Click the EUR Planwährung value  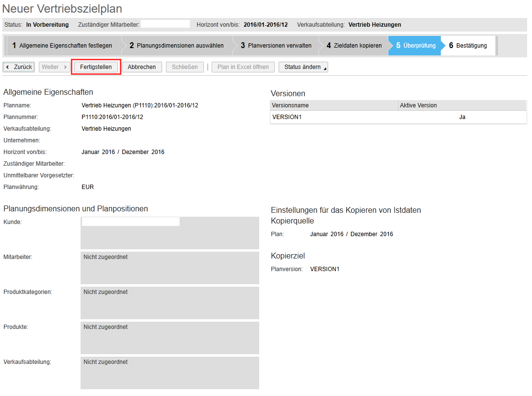pos(87,187)
